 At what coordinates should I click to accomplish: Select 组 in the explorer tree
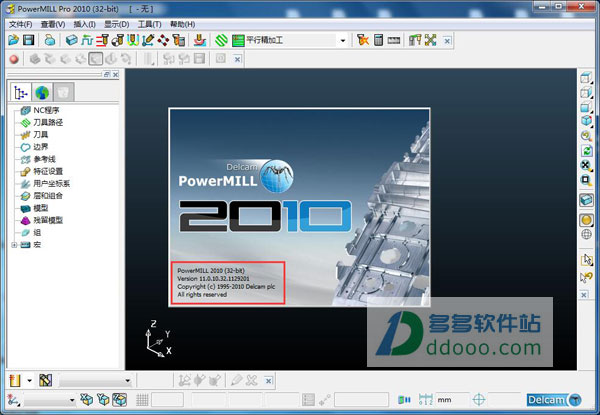tap(37, 233)
